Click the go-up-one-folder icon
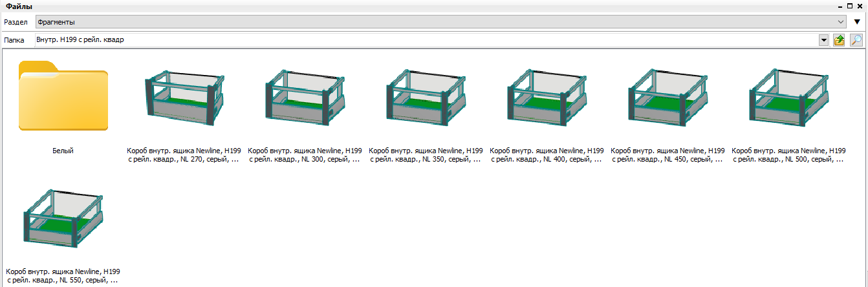Screen dimensions: 868x287 840,40
